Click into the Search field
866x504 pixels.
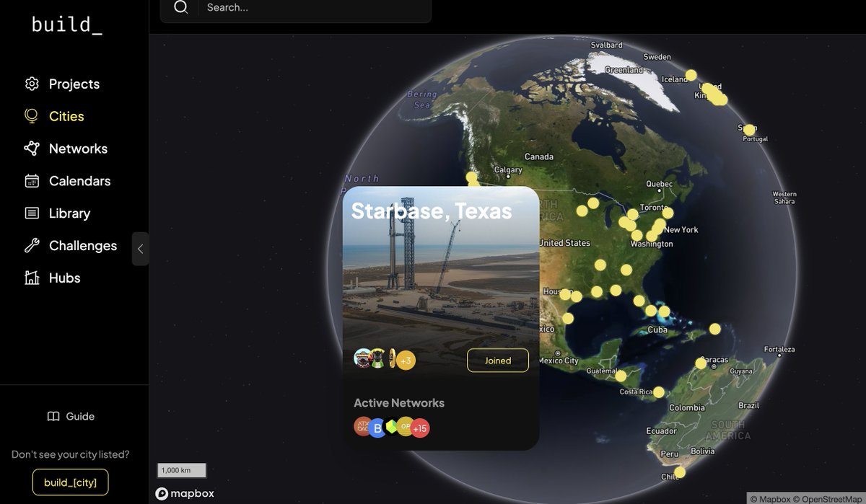tap(296, 8)
